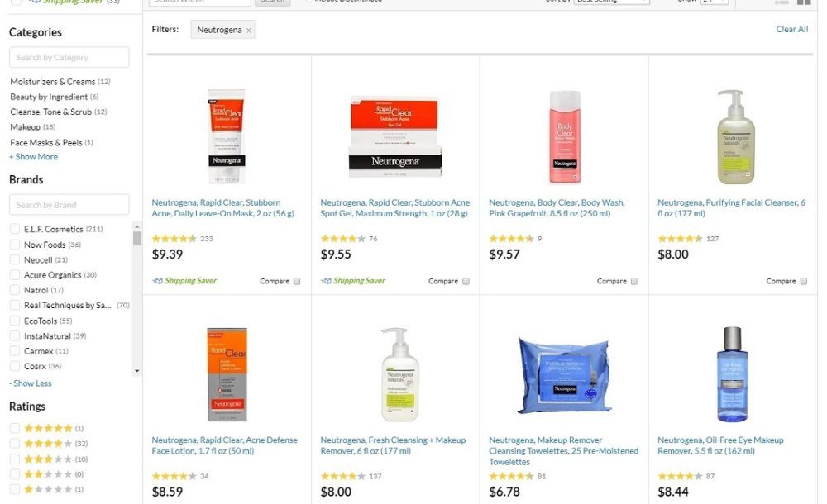Collapse the brands list with Show Less
827x504 pixels.
click(x=31, y=383)
